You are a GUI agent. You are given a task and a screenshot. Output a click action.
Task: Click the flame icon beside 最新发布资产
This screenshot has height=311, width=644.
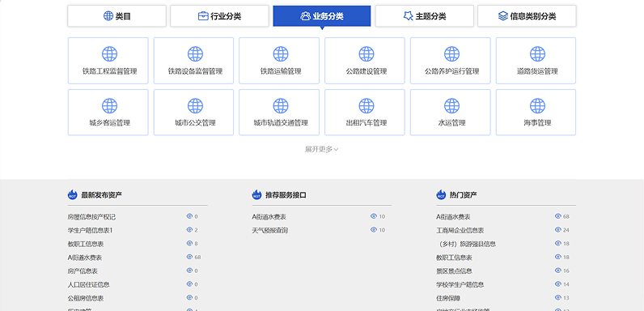pos(72,194)
